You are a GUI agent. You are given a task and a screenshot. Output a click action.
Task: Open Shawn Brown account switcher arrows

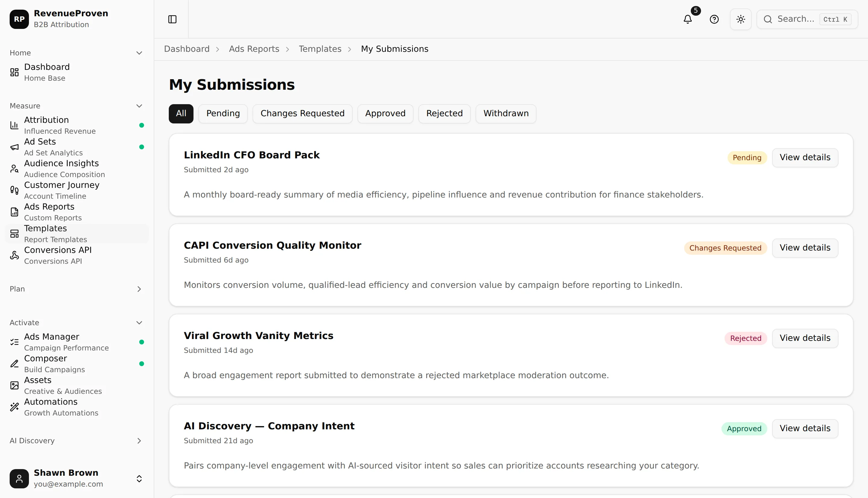click(139, 478)
